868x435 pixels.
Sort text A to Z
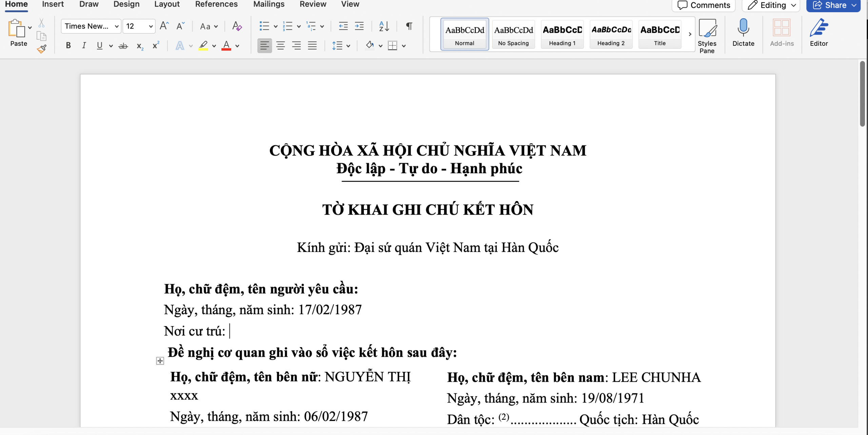(x=384, y=26)
